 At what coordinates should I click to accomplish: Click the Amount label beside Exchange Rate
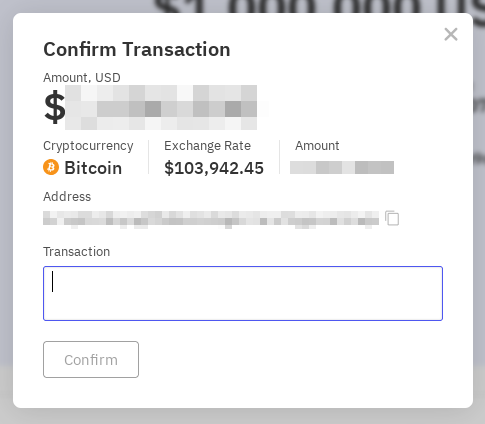[x=317, y=146]
